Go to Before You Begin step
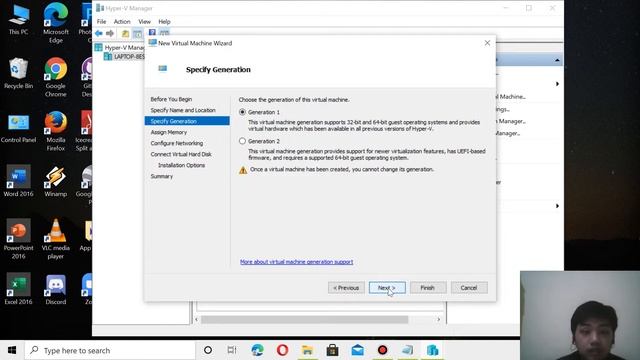The height and width of the screenshot is (360, 640). tap(171, 99)
